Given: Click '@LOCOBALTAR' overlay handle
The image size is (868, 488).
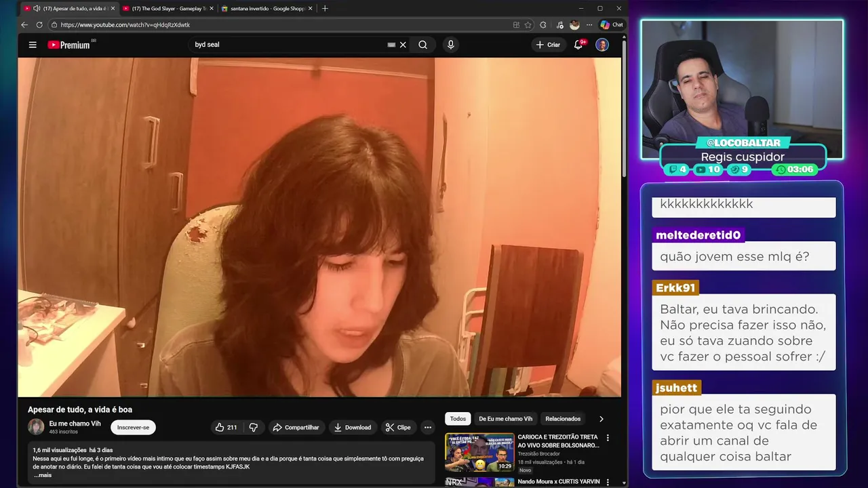Looking at the screenshot, I should (x=743, y=143).
